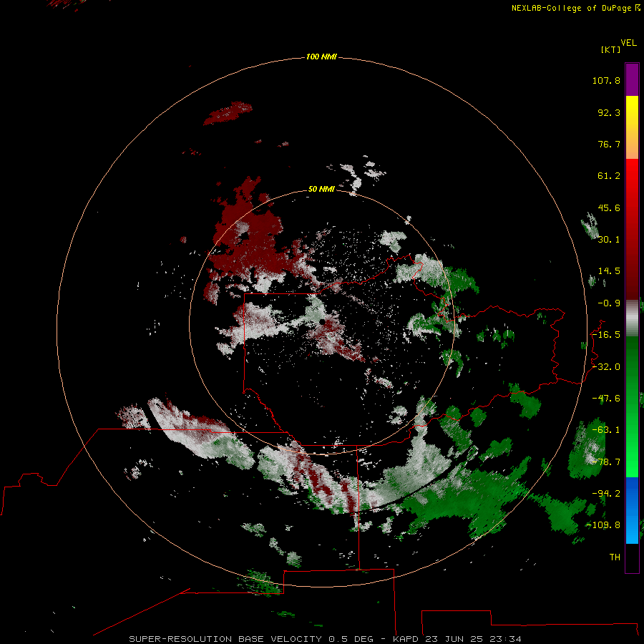Viewport: 644px width, 644px height.
Task: Pick the blue segment of the velocity scale
Action: pos(632,510)
